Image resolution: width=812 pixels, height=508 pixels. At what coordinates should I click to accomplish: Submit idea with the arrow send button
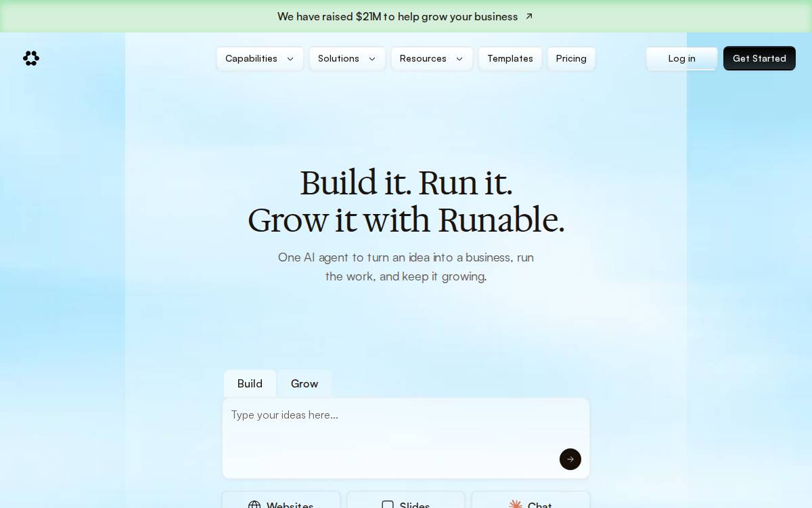coord(570,459)
